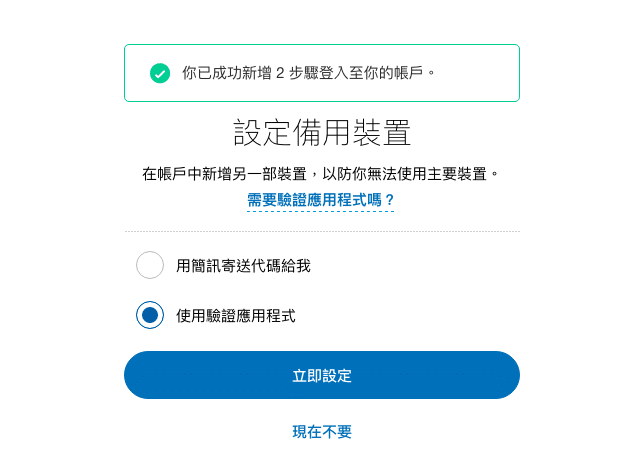The height and width of the screenshot is (460, 640).
Task: Click the 驗證應用程式 words in the dashed-underlined link
Action: tap(322, 200)
